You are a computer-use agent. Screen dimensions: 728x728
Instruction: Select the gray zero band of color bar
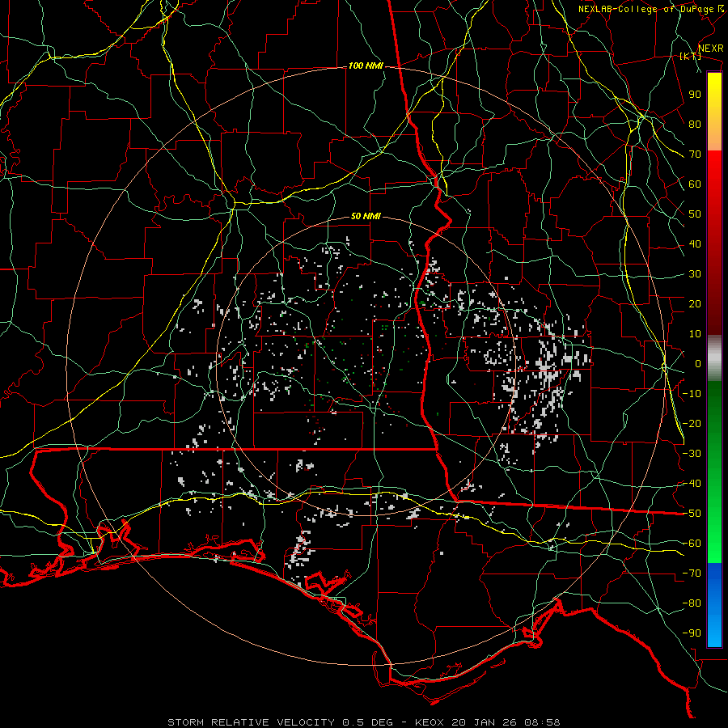pyautogui.click(x=714, y=358)
